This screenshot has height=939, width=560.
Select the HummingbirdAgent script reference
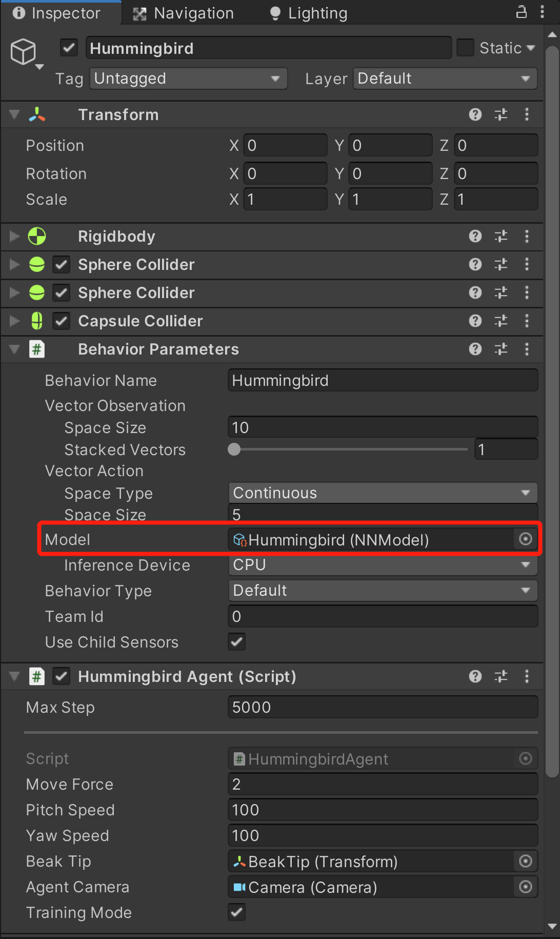pos(382,758)
